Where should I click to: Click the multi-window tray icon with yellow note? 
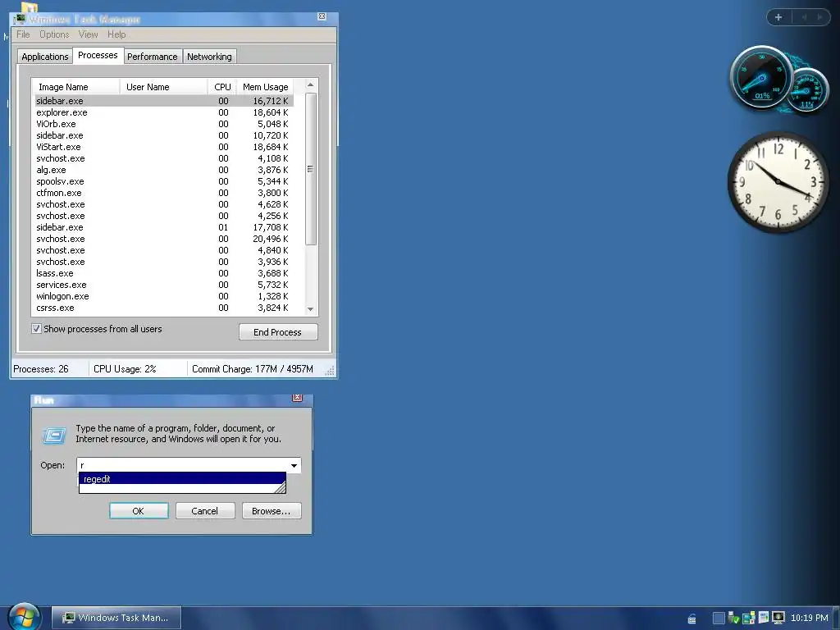pos(748,619)
